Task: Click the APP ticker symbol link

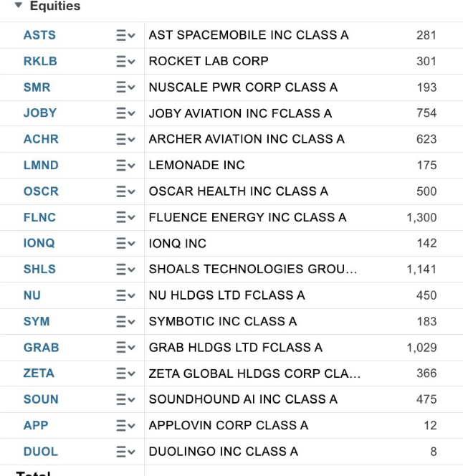Action: (x=36, y=425)
